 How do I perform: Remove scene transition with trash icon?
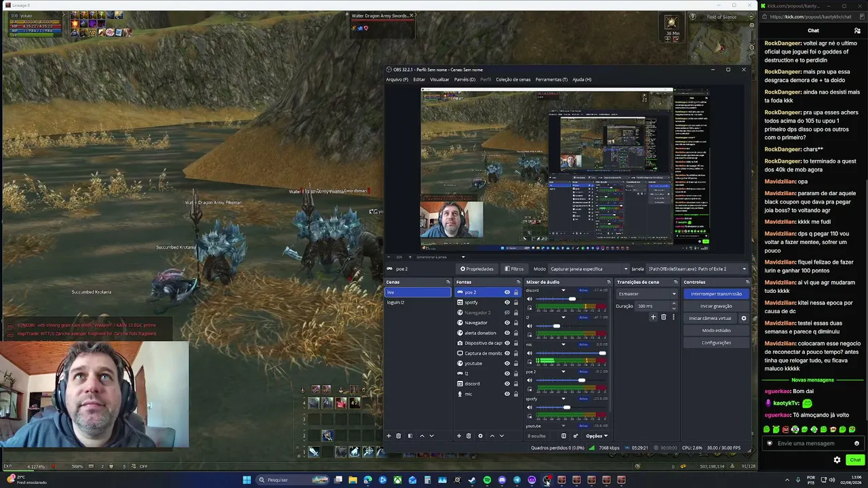pyautogui.click(x=664, y=317)
